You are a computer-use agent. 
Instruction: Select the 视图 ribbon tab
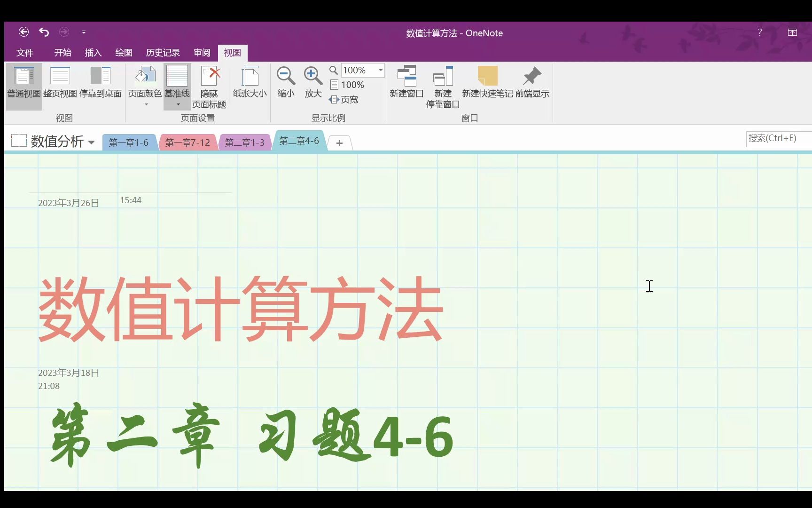[232, 53]
